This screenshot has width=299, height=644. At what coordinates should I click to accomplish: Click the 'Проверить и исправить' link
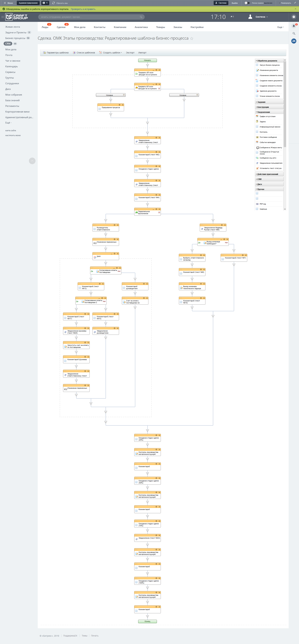[x=83, y=9]
